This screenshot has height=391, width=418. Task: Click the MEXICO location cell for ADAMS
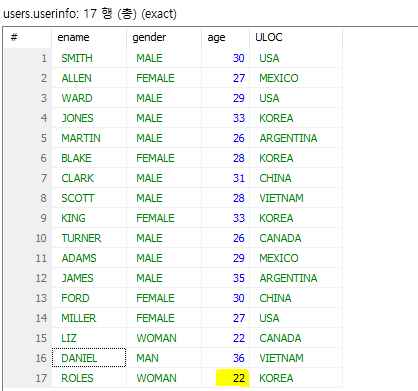click(x=296, y=258)
